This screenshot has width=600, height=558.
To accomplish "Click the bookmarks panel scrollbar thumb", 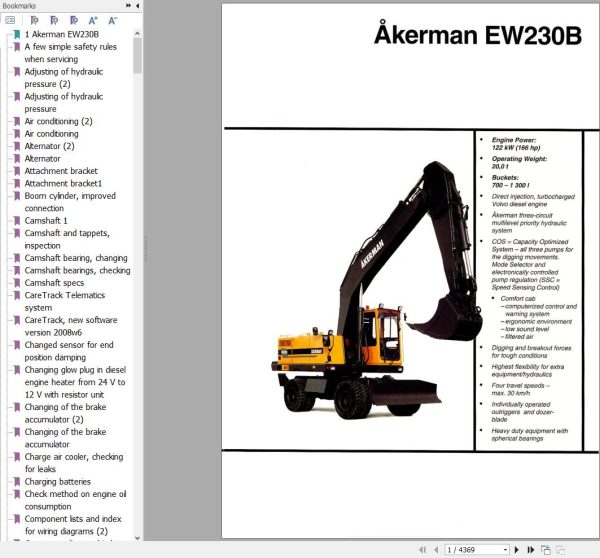I will point(137,56).
